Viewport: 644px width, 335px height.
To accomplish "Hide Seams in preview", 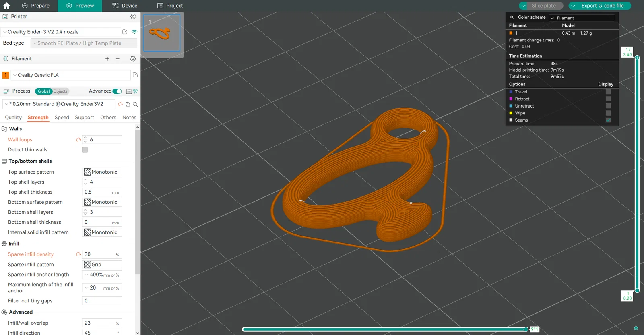I will click(608, 120).
